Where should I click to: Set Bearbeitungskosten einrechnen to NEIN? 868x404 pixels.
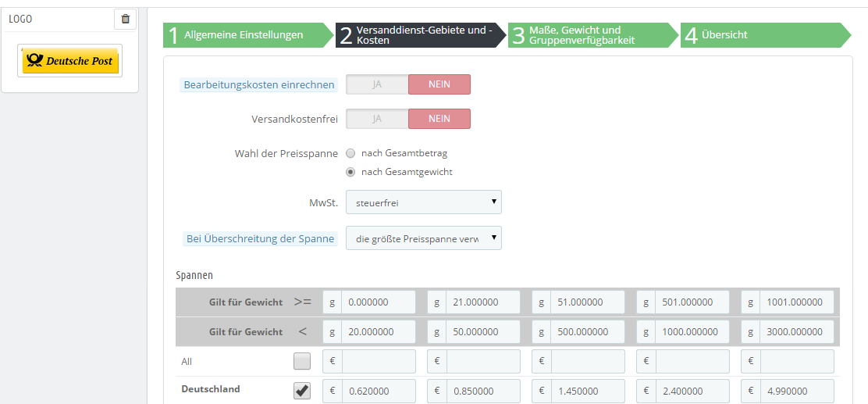pos(439,84)
